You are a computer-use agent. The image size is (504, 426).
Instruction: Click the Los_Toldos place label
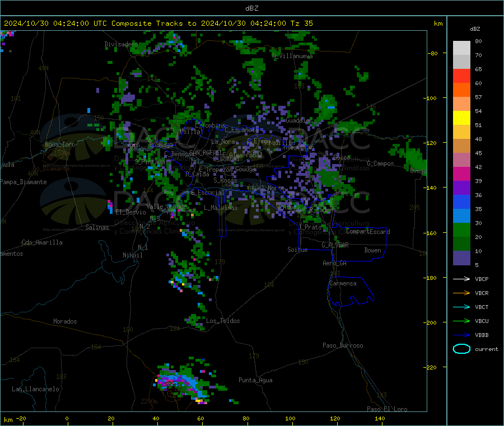click(223, 321)
